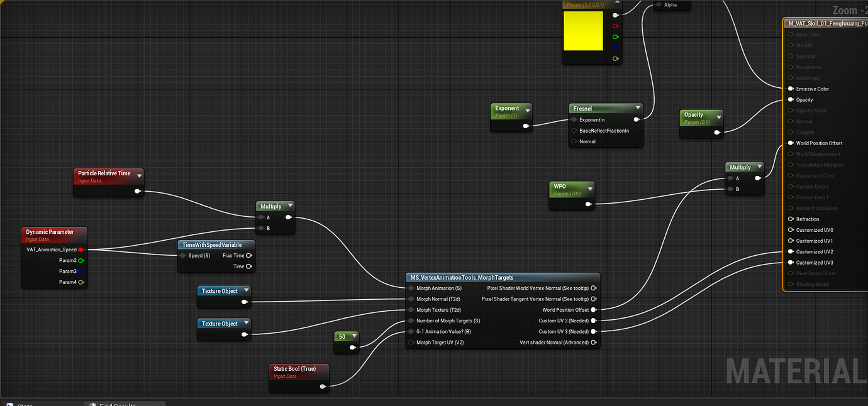Click the red VAT_Animation_Speed output pin
This screenshot has height=406, width=868.
click(x=81, y=249)
